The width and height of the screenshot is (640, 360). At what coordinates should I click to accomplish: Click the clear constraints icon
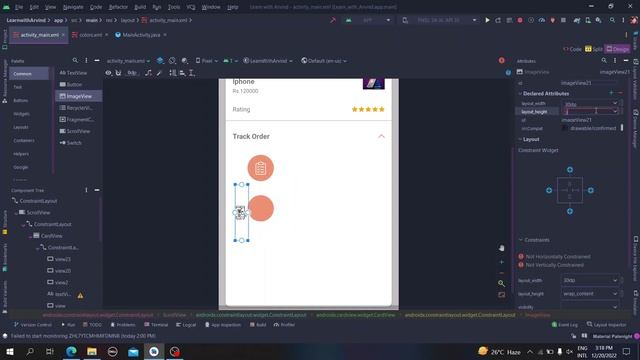click(x=149, y=73)
